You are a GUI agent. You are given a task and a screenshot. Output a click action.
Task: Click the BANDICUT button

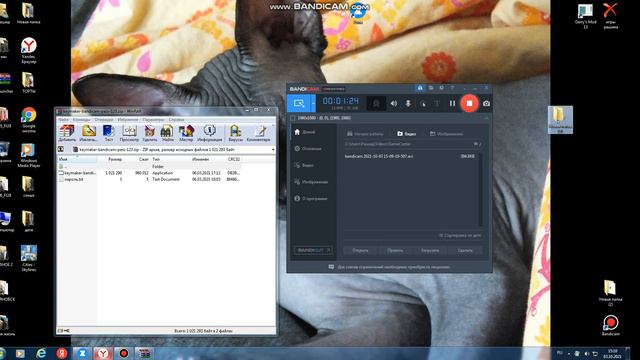pos(313,250)
